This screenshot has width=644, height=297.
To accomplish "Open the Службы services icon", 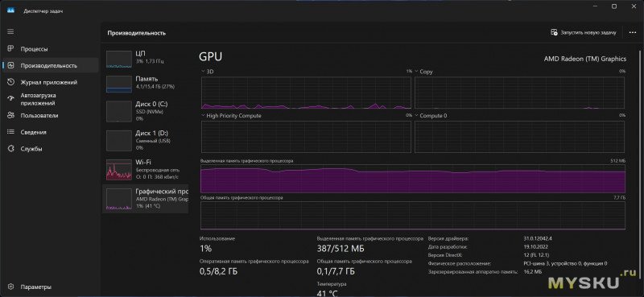I will point(11,149).
